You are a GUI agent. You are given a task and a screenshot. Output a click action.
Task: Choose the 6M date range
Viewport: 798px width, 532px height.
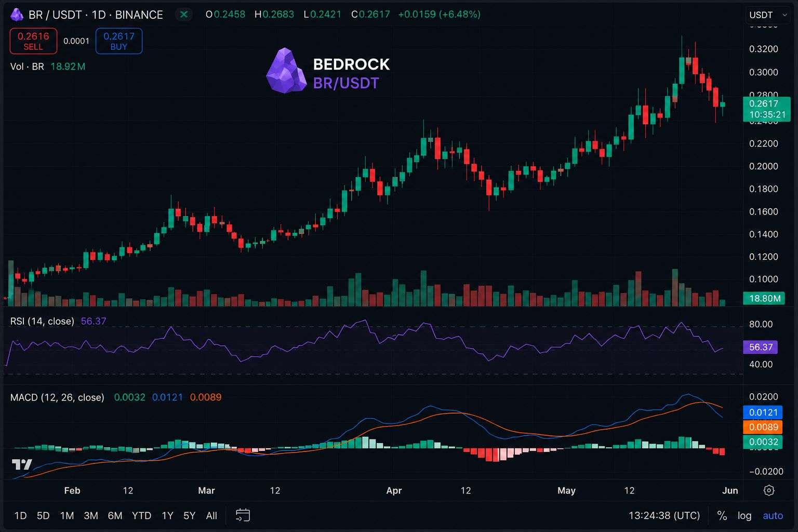(x=115, y=515)
